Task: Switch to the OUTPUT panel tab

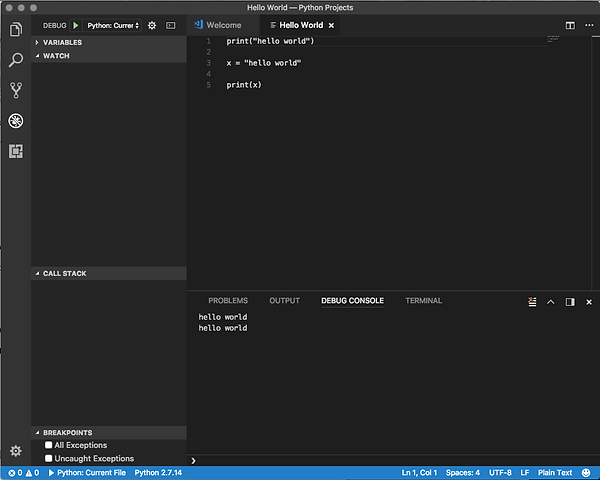Action: click(x=284, y=301)
